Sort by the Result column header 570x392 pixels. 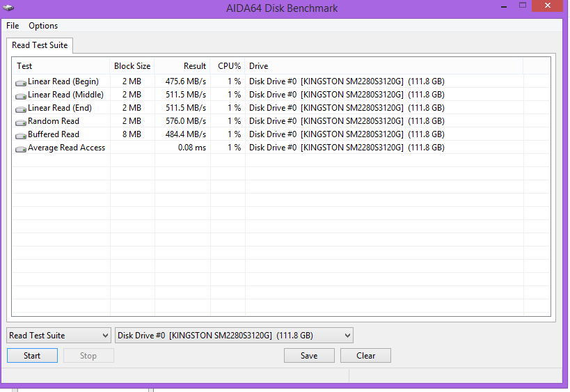click(182, 66)
